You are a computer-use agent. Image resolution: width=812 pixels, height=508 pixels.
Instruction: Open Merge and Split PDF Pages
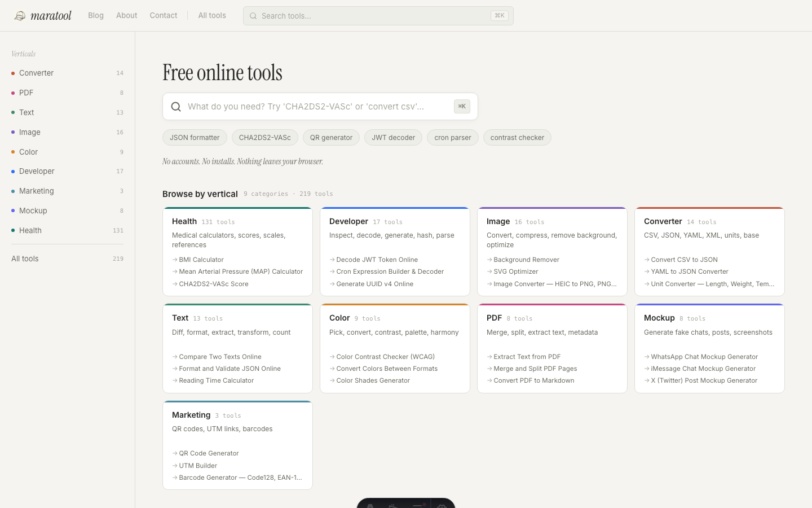pos(532,369)
